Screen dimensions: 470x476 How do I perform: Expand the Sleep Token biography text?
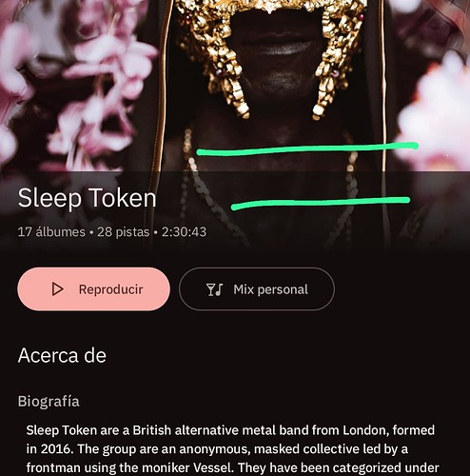(233, 449)
